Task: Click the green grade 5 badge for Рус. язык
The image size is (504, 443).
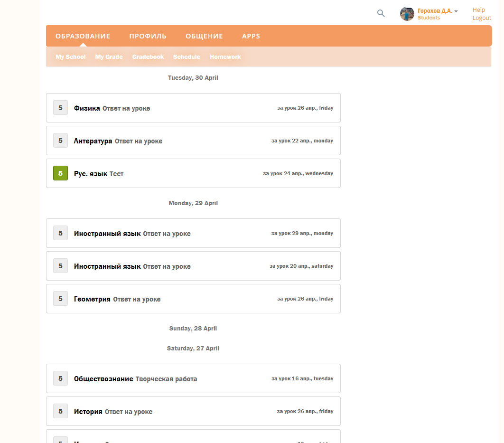Action: point(60,173)
